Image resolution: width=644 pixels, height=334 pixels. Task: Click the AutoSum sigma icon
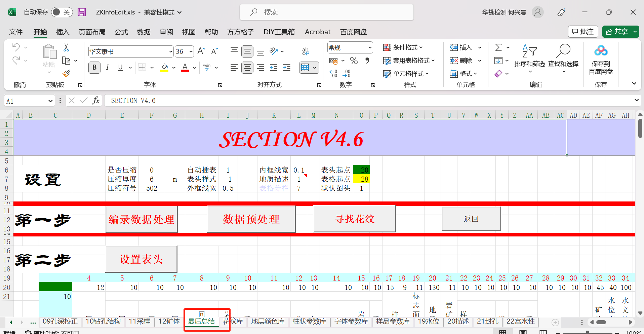tap(498, 47)
